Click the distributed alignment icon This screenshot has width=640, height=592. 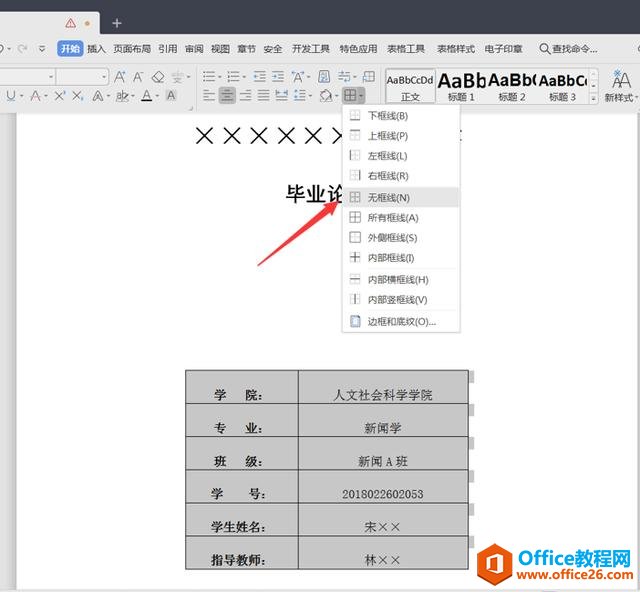[281, 96]
